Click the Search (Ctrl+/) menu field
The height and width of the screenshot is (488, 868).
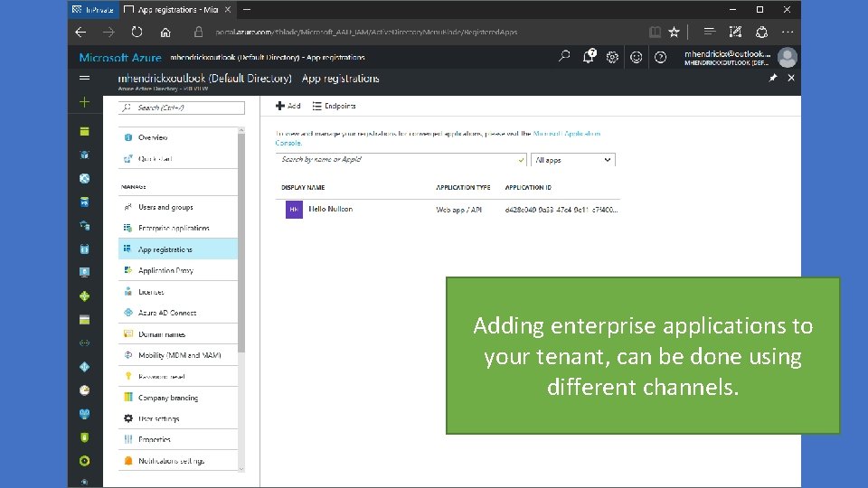pos(182,108)
